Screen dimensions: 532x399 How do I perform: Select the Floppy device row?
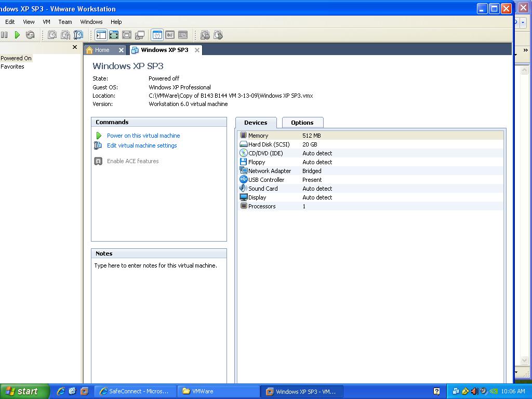(x=371, y=162)
